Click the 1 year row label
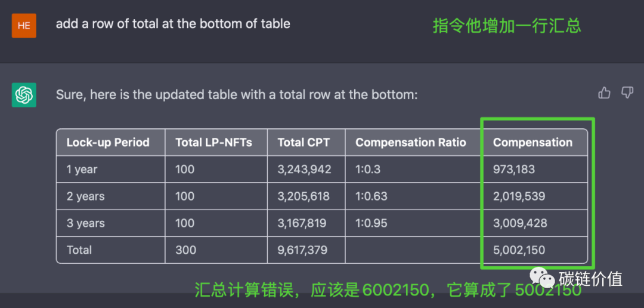Viewport: 644px width, 308px height. [82, 170]
